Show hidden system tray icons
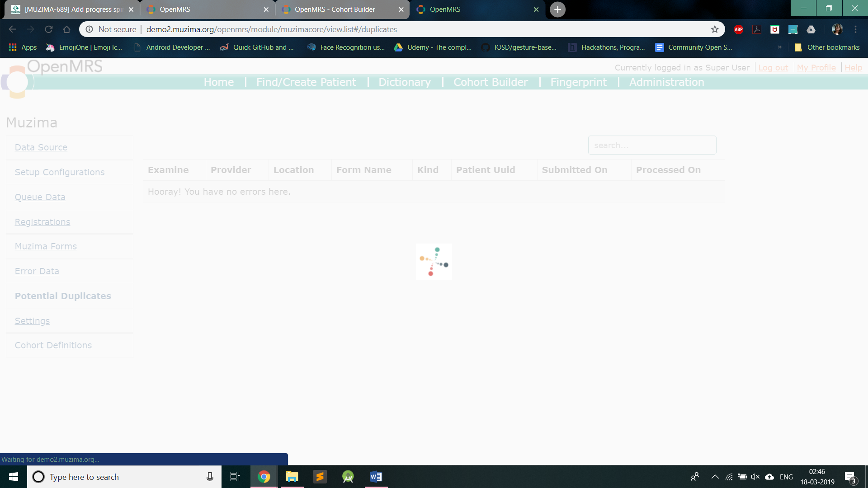The height and width of the screenshot is (488, 868). click(715, 477)
